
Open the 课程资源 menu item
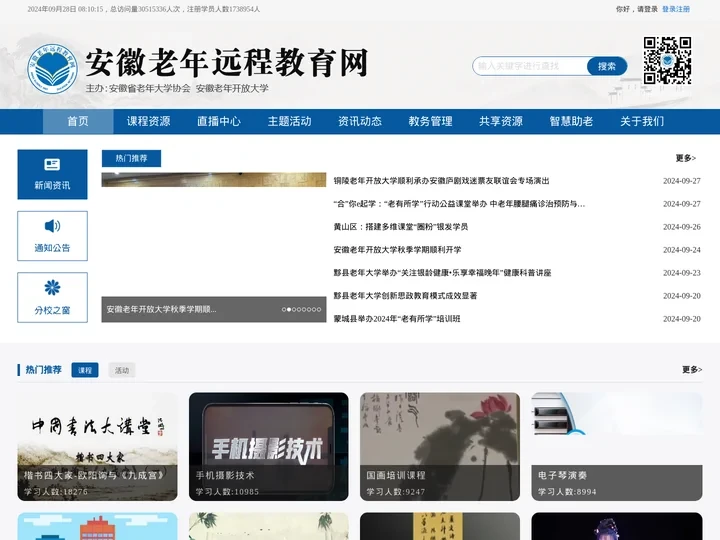pos(149,121)
